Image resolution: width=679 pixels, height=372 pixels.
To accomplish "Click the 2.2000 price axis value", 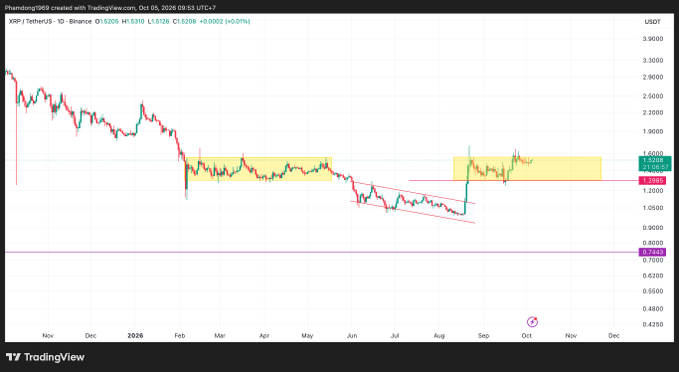I will coord(653,113).
